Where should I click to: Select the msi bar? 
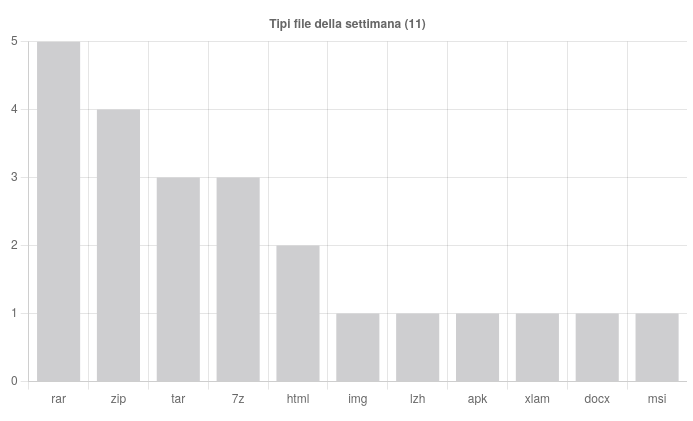pyautogui.click(x=657, y=347)
